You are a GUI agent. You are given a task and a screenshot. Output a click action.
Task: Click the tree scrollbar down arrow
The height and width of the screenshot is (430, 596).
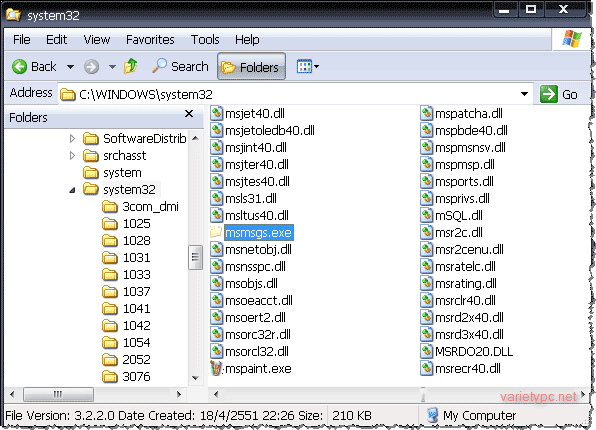tap(195, 378)
